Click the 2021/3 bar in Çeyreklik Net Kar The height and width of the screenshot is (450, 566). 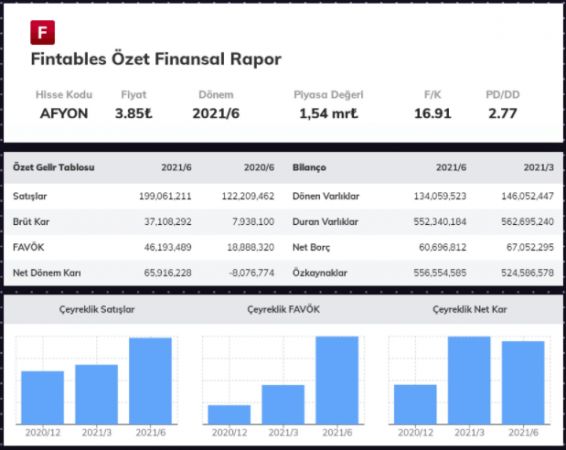point(469,380)
